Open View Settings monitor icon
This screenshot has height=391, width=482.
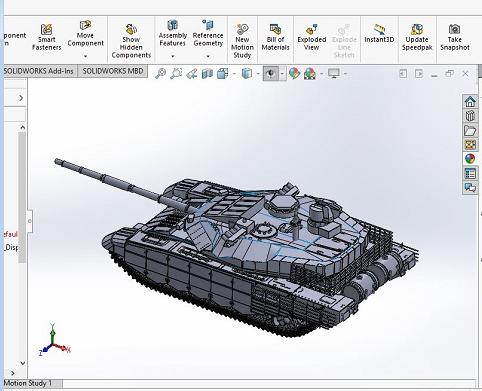[334, 73]
